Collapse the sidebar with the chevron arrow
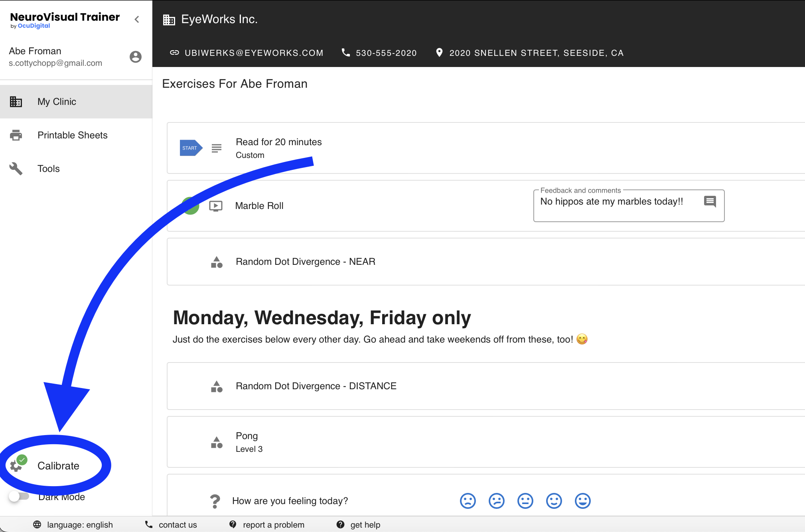The height and width of the screenshot is (532, 805). click(x=137, y=19)
